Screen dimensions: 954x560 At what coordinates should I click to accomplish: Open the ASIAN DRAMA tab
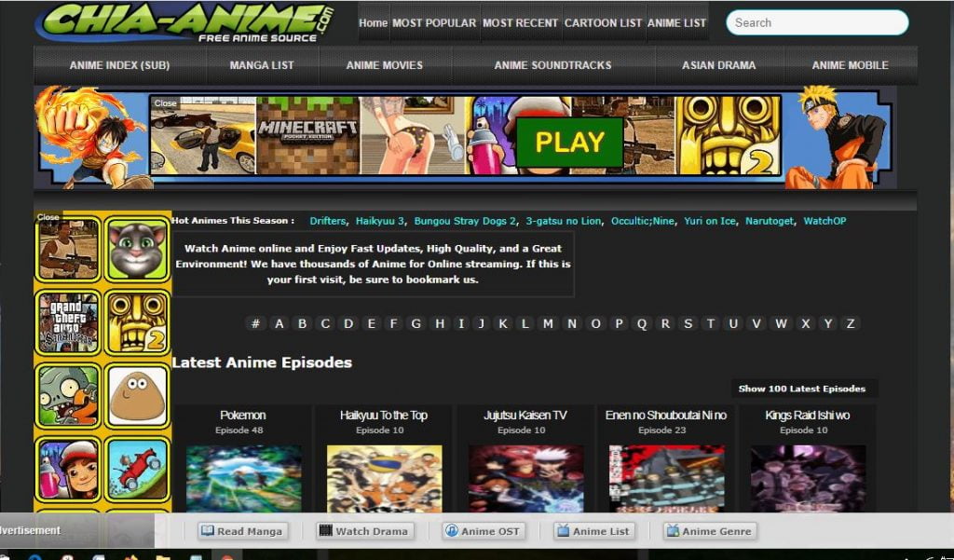click(718, 65)
